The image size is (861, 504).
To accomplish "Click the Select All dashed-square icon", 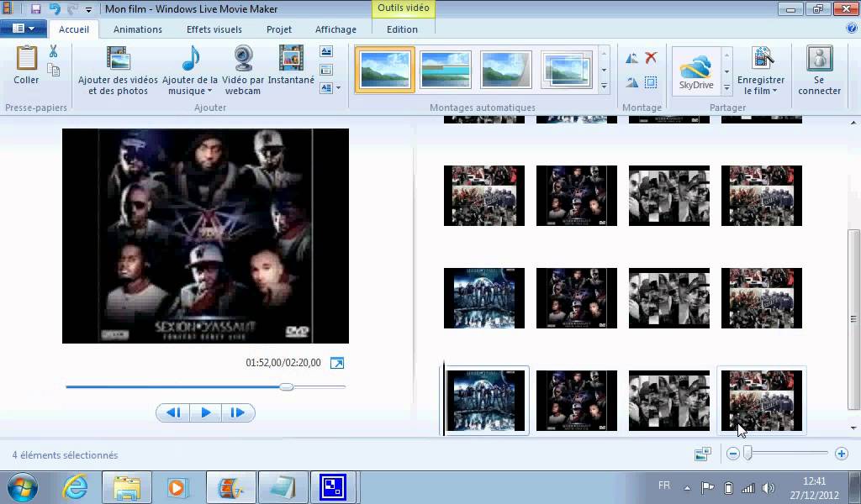I will pyautogui.click(x=651, y=83).
